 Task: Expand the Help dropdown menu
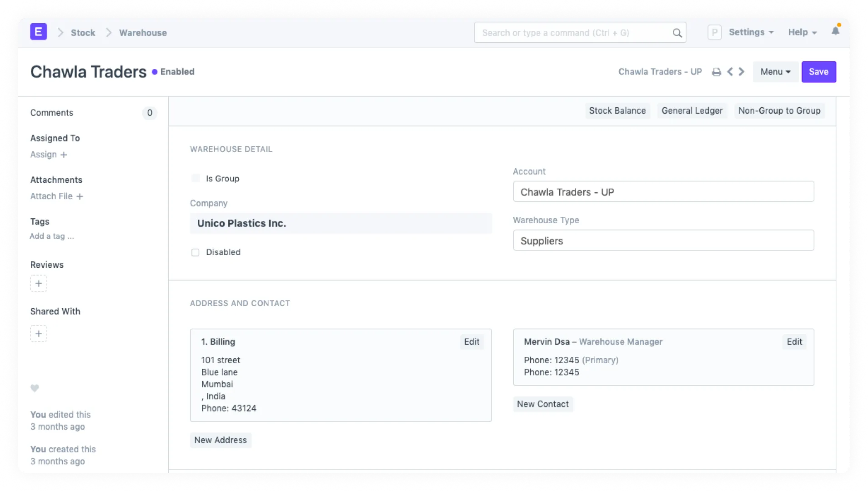tap(802, 32)
